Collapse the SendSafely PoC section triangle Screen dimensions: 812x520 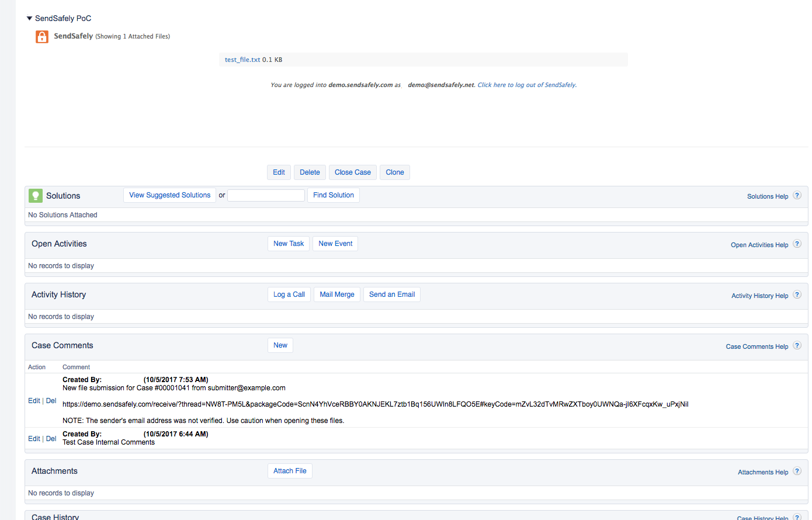[29, 19]
